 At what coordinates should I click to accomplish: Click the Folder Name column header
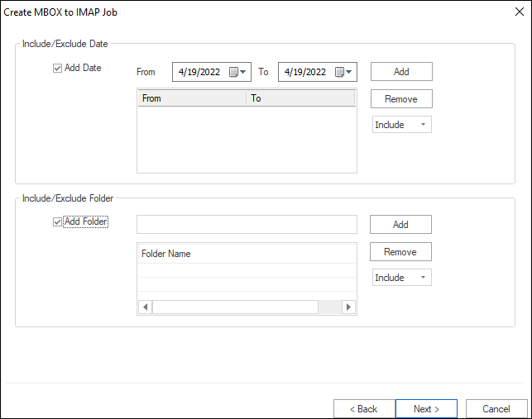click(x=247, y=254)
